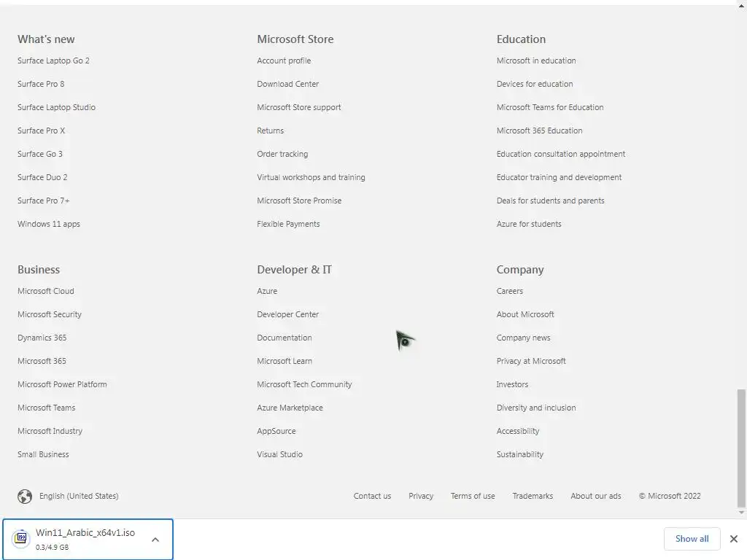Viewport: 747px width, 560px height.
Task: Open the Azure Marketplace link
Action: tap(290, 408)
